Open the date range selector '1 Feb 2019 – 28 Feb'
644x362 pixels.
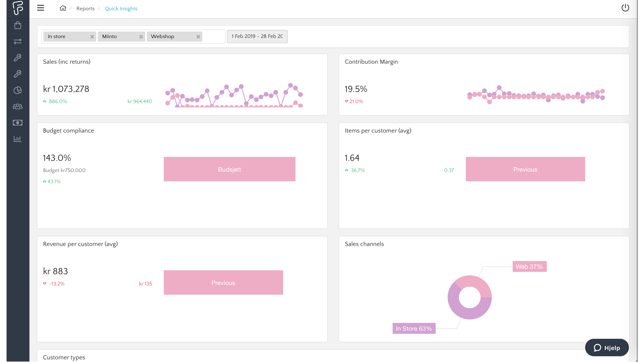257,36
